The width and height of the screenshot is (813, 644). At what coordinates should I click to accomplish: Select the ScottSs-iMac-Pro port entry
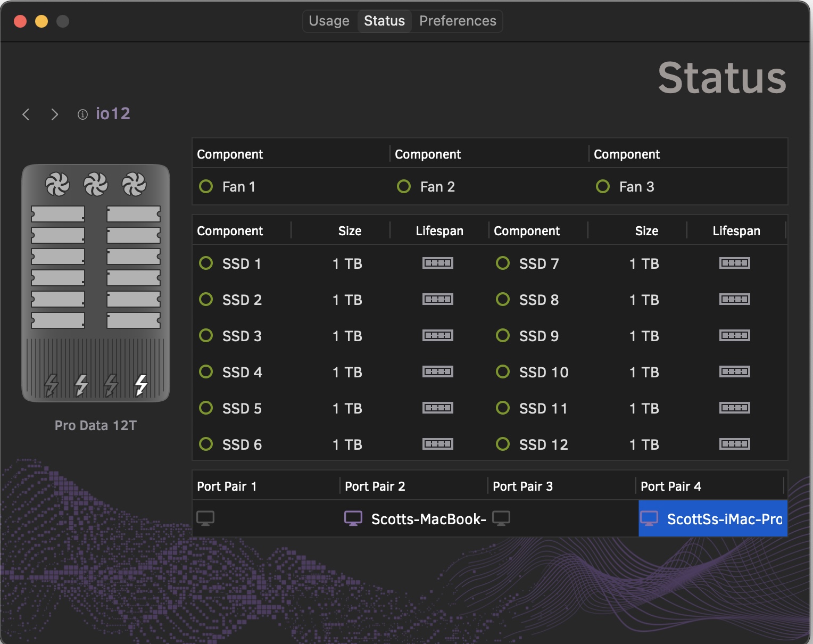click(x=713, y=518)
